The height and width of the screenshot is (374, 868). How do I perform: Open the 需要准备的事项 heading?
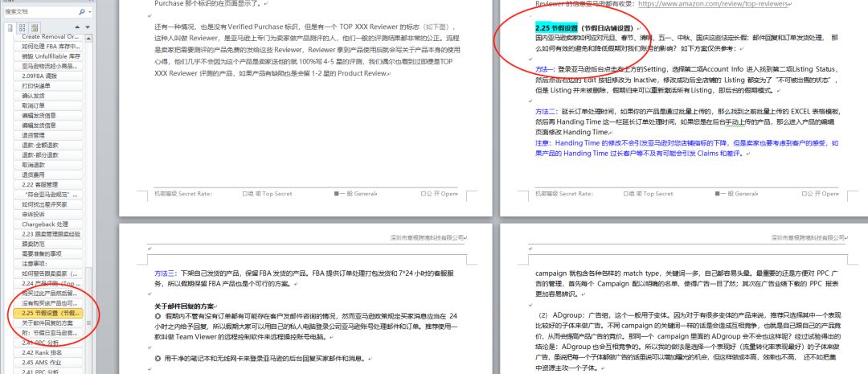coord(49,254)
